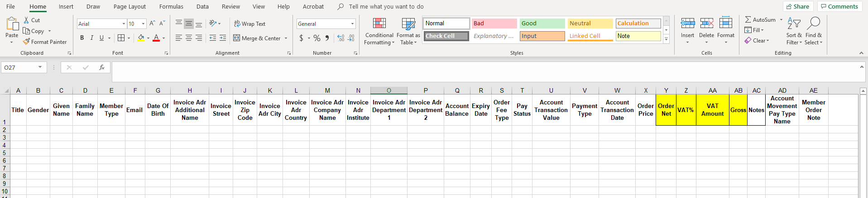Click the Format Painter brush icon
868x198 pixels.
coord(27,42)
